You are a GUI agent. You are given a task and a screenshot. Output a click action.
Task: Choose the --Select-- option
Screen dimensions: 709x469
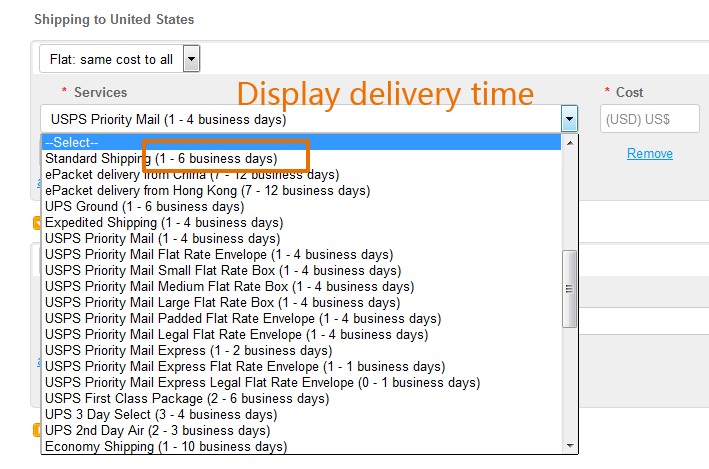point(302,142)
